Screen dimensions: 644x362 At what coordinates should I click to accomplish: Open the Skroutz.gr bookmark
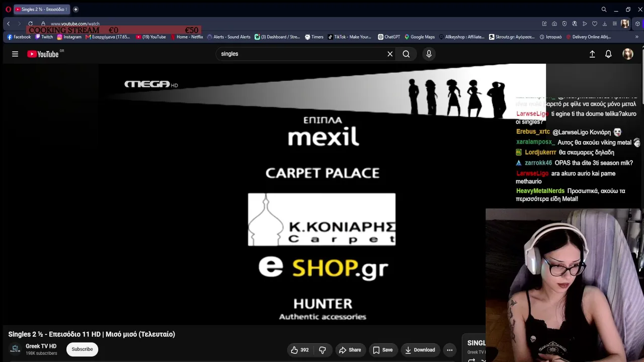pyautogui.click(x=512, y=37)
